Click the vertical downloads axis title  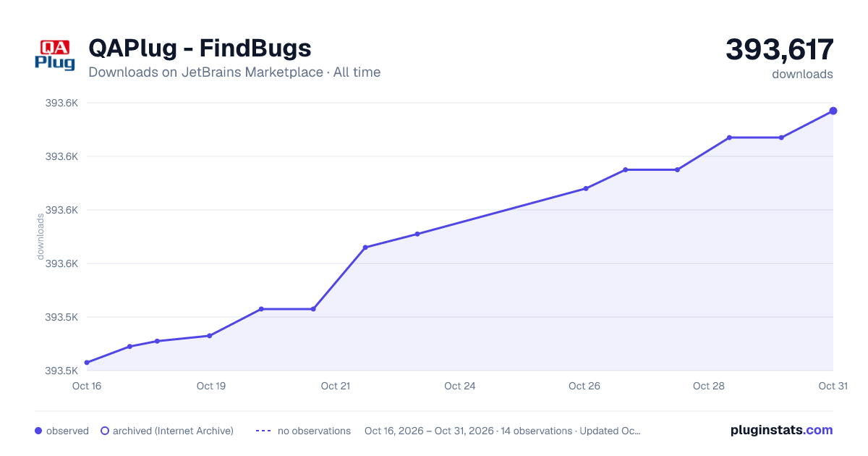coord(41,237)
